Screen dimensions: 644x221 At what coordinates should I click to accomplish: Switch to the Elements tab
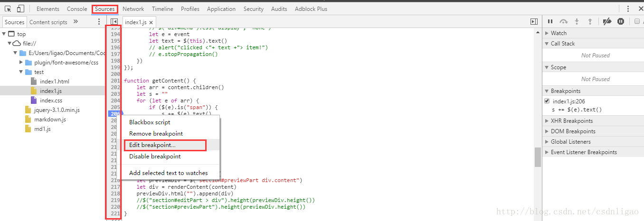[x=48, y=9]
